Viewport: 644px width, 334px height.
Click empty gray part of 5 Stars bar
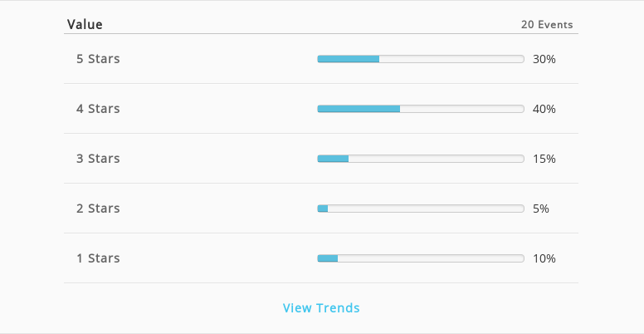click(451, 59)
